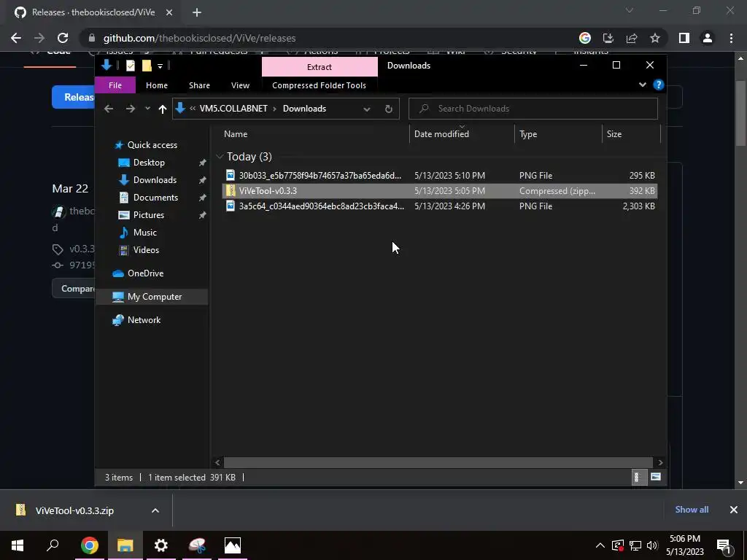Select the Compressed Folder Tools tab
Screen dimensions: 747x560
tap(320, 85)
